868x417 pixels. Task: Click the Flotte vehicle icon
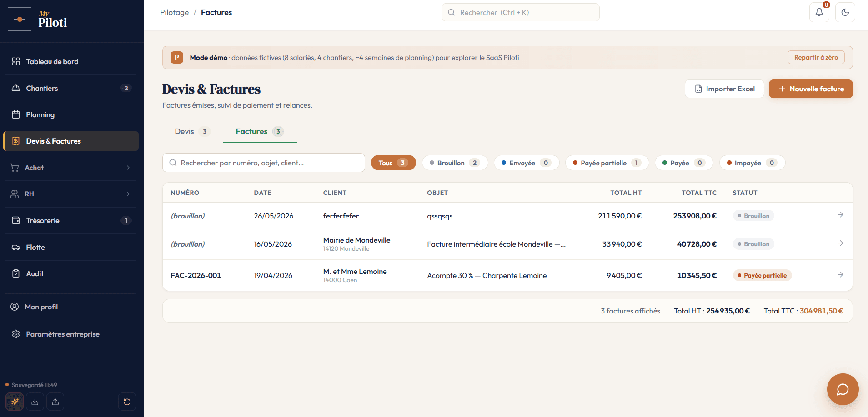pos(16,247)
